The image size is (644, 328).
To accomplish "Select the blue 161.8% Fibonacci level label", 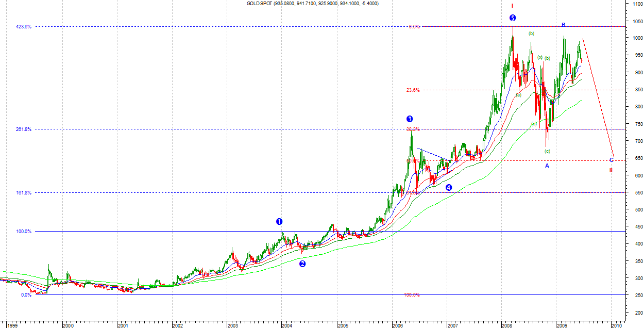I will 23,192.
